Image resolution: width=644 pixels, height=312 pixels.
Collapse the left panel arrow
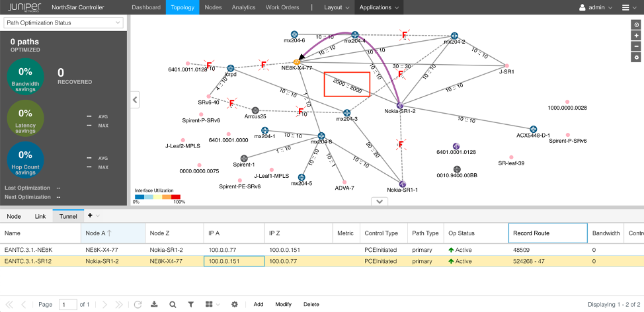135,100
